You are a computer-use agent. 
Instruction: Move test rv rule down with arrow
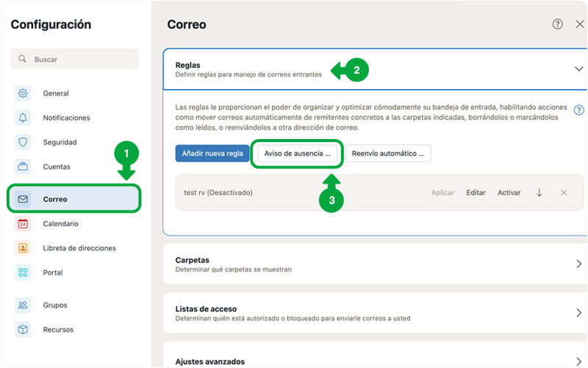pos(539,193)
